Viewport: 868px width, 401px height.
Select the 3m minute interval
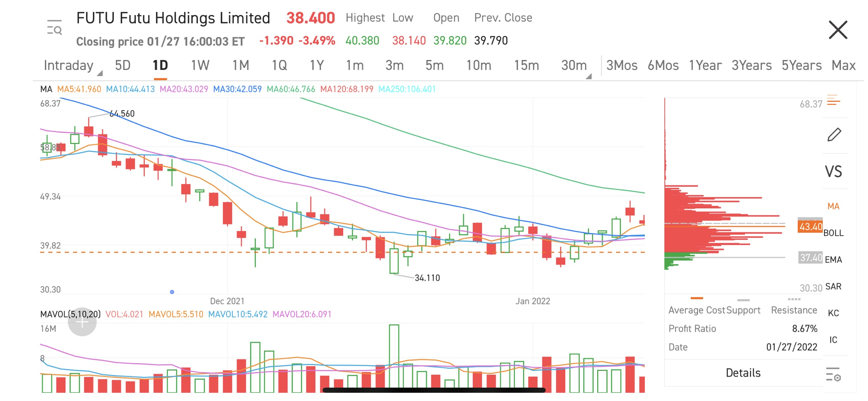tap(394, 65)
